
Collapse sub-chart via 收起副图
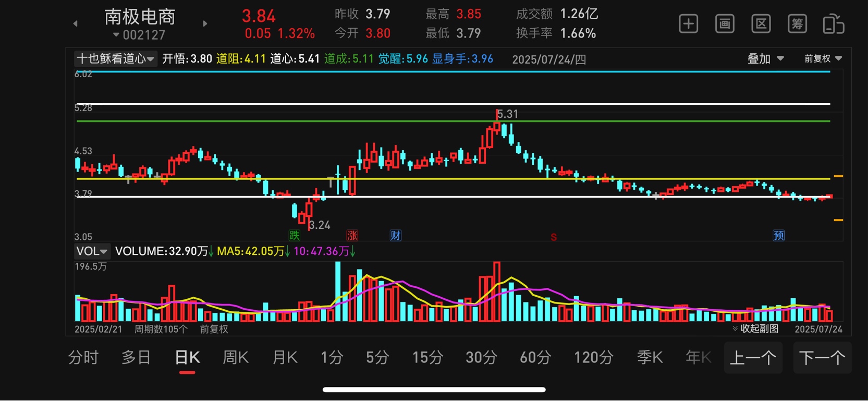click(x=755, y=329)
